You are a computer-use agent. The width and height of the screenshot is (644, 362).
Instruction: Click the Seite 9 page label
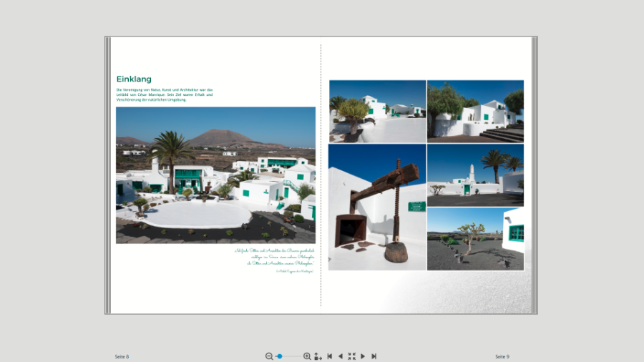coord(502,356)
